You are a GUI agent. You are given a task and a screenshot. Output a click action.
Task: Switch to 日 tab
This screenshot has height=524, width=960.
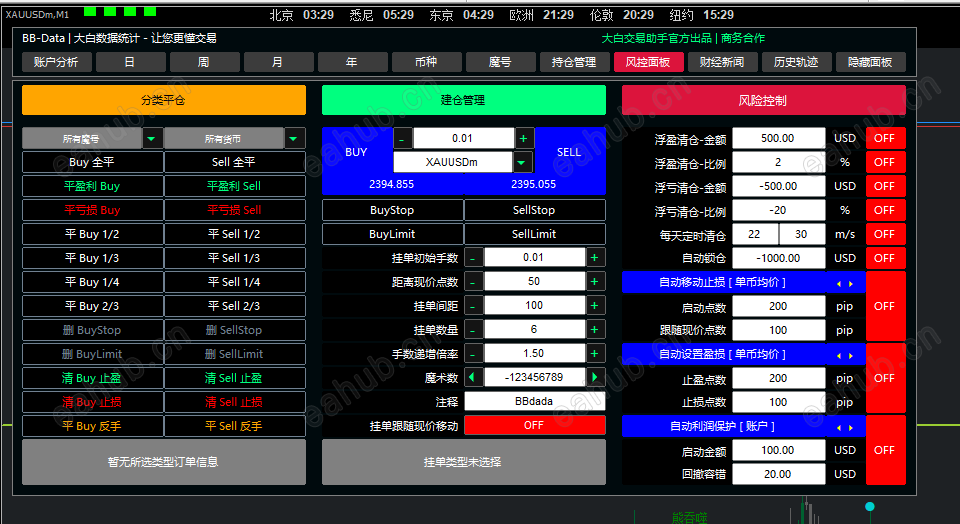pyautogui.click(x=130, y=62)
